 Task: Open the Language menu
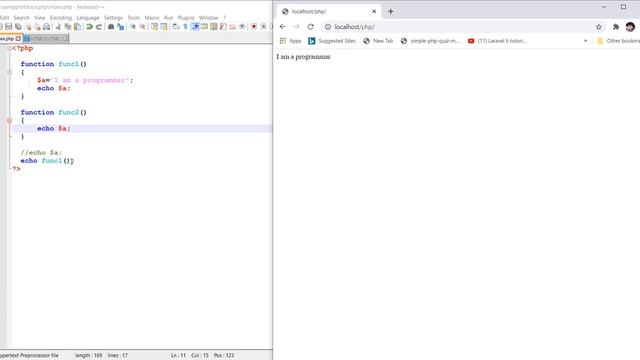pyautogui.click(x=88, y=18)
